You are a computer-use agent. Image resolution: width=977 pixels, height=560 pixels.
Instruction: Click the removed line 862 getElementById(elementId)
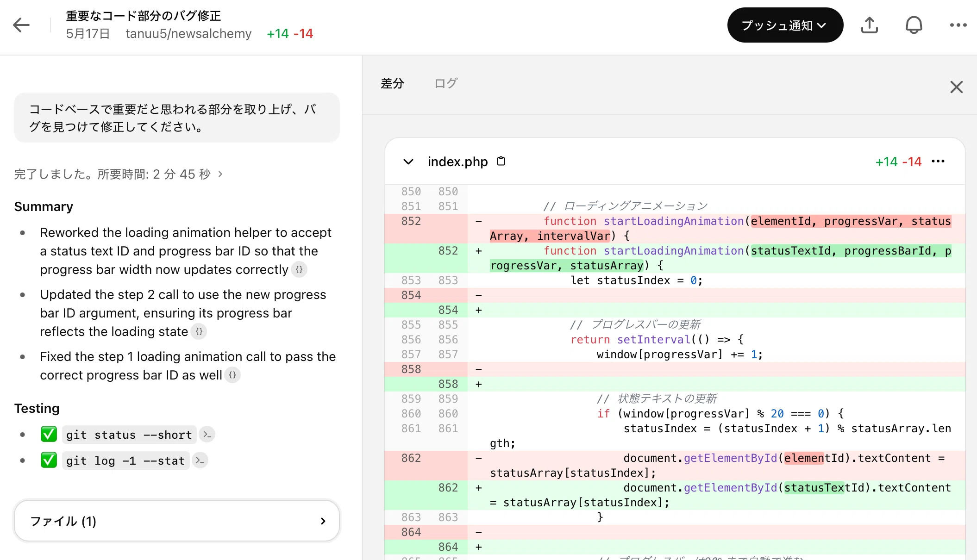[x=675, y=466]
